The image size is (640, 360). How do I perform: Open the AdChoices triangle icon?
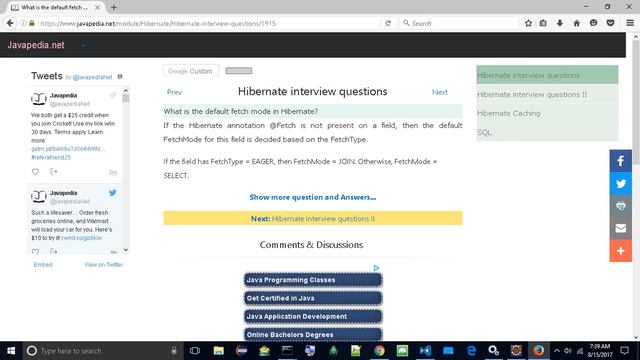376,268
